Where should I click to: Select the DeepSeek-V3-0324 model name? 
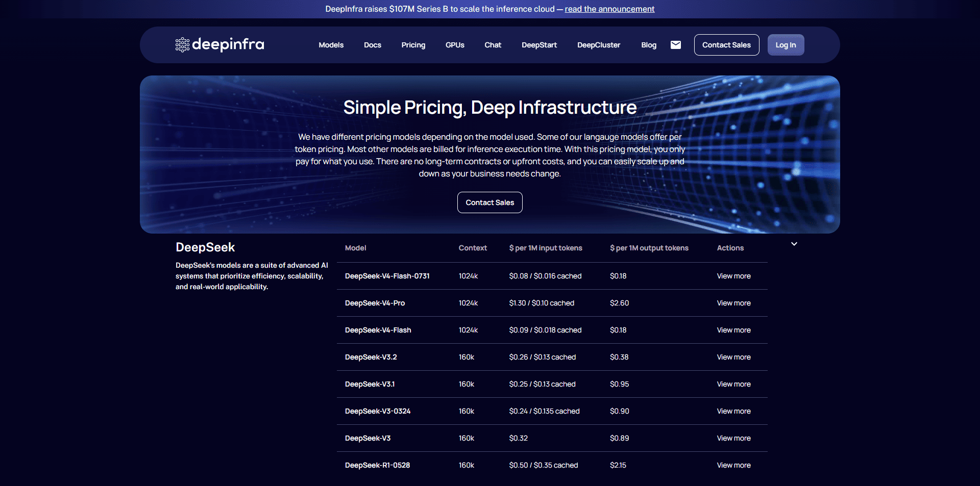pos(378,411)
